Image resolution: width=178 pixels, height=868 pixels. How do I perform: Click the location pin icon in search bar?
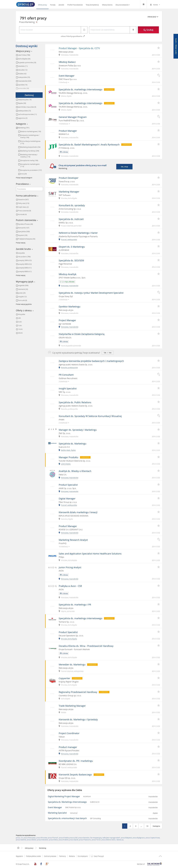coord(133,30)
